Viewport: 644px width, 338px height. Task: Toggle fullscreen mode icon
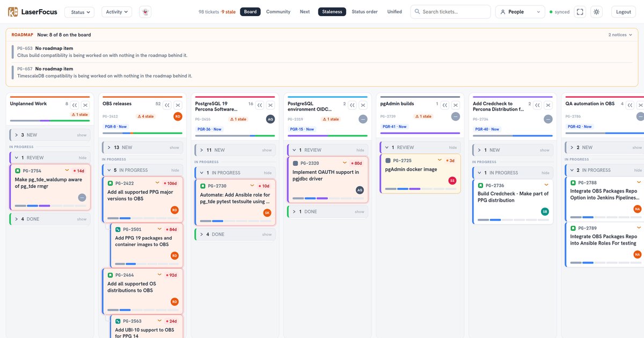coord(580,12)
